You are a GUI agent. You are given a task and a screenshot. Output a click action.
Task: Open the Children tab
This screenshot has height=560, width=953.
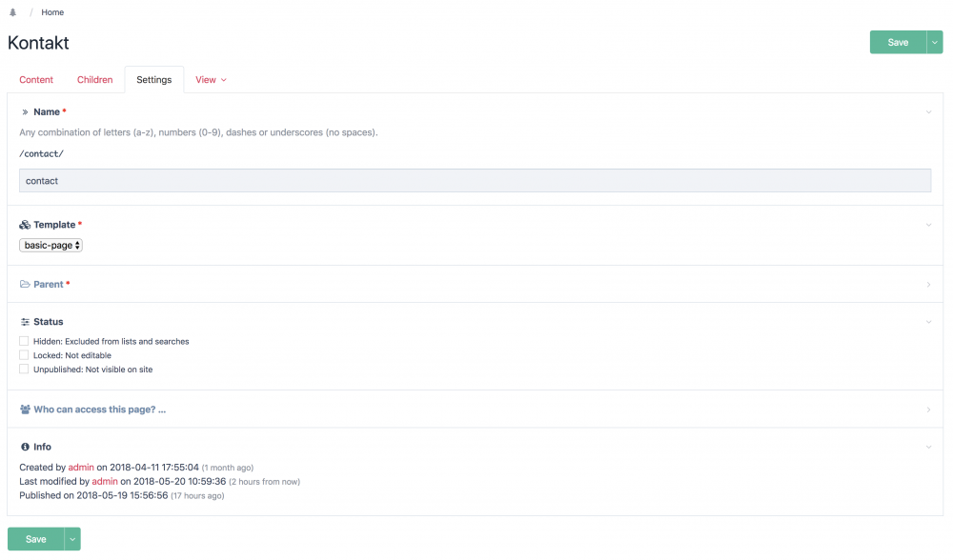coord(95,80)
